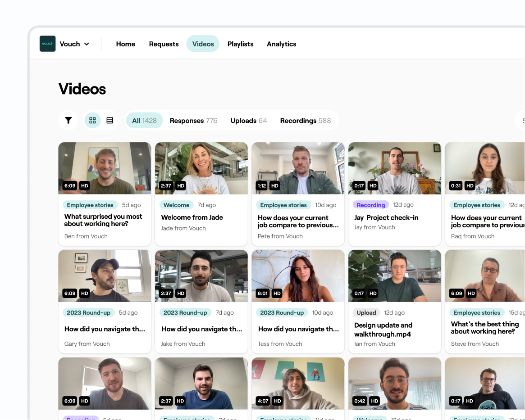Click the Employee stories tag on Ben's video
The image size is (525, 420).
click(90, 205)
